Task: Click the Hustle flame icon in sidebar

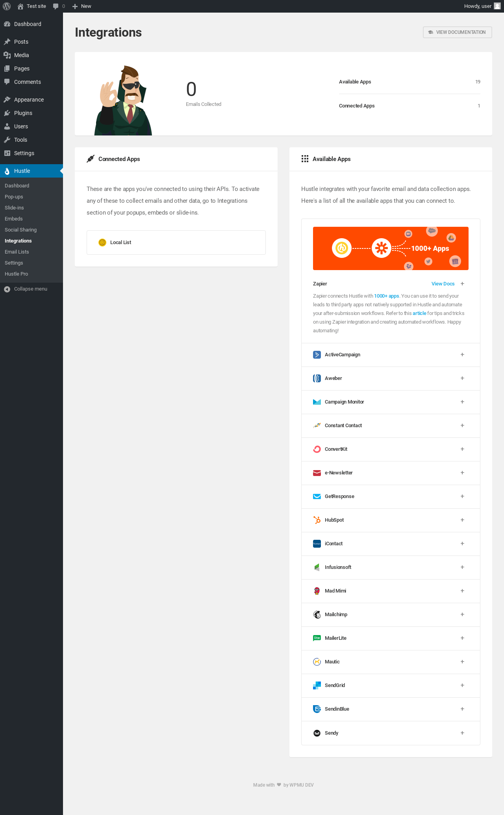Action: point(7,171)
